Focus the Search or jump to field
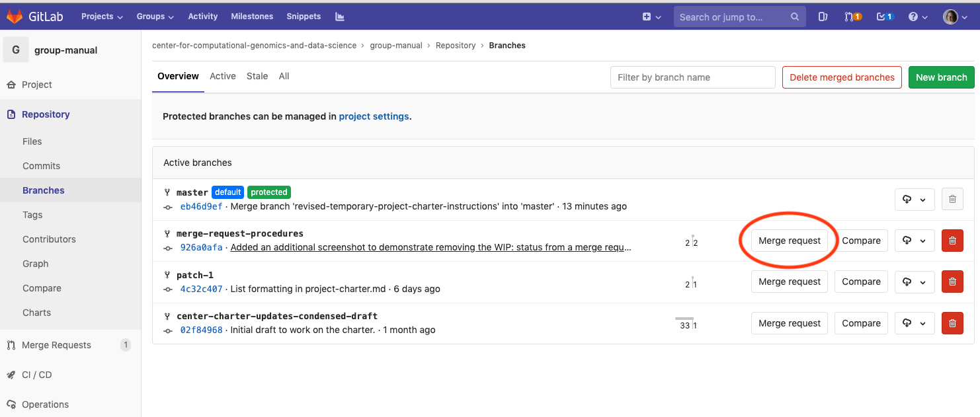The image size is (980, 417). click(x=739, y=17)
